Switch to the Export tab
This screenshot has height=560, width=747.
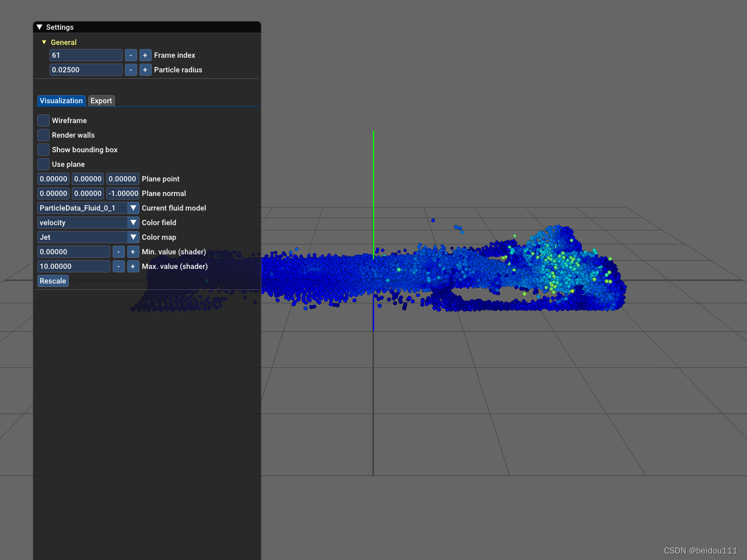click(101, 100)
